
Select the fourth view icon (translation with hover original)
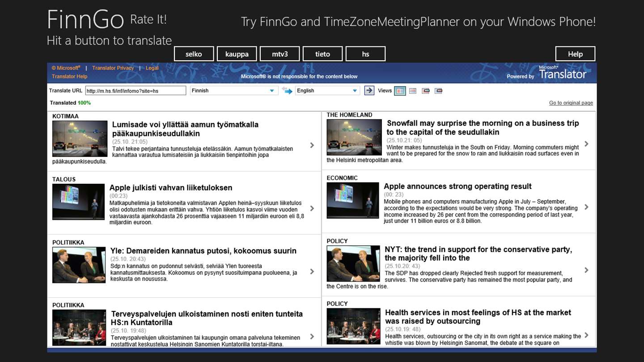[438, 91]
